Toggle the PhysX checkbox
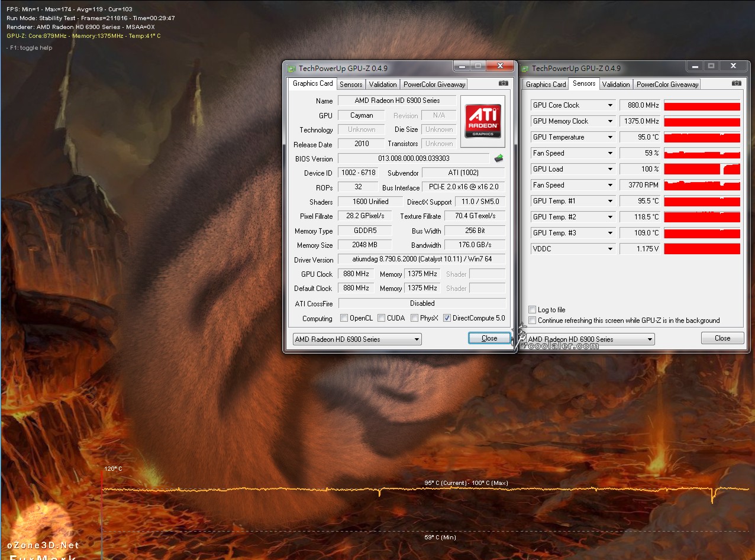The width and height of the screenshot is (755, 560). 414,318
